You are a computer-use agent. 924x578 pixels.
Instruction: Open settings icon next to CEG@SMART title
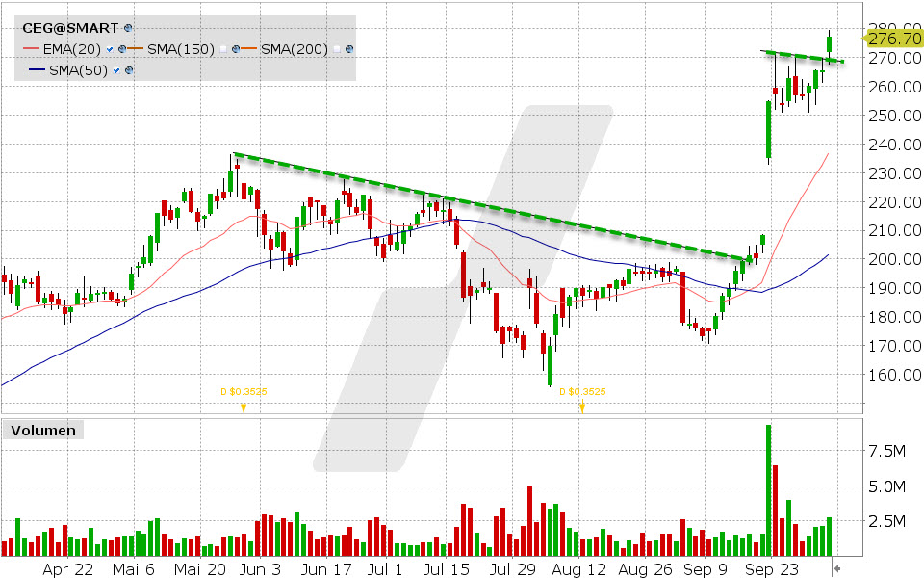coord(128,28)
